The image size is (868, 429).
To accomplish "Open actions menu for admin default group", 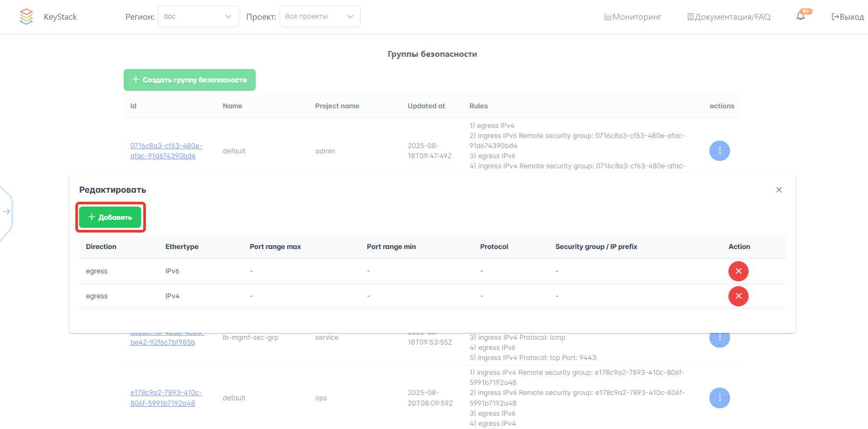I will [x=719, y=151].
